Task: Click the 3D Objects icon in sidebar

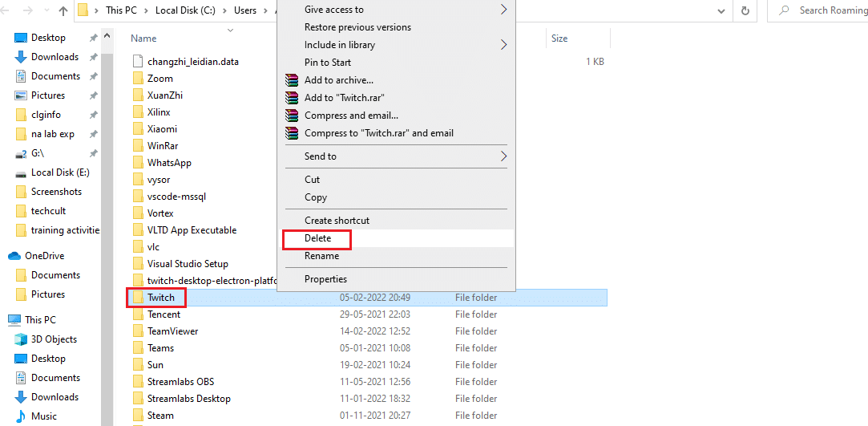Action: 21,339
